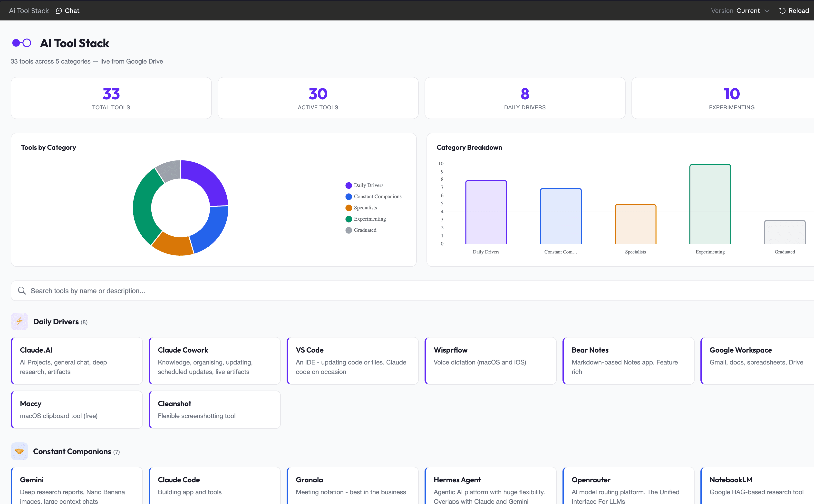This screenshot has width=814, height=504.
Task: Click 'Graduated' axis label under bar chart
Action: coord(785,252)
